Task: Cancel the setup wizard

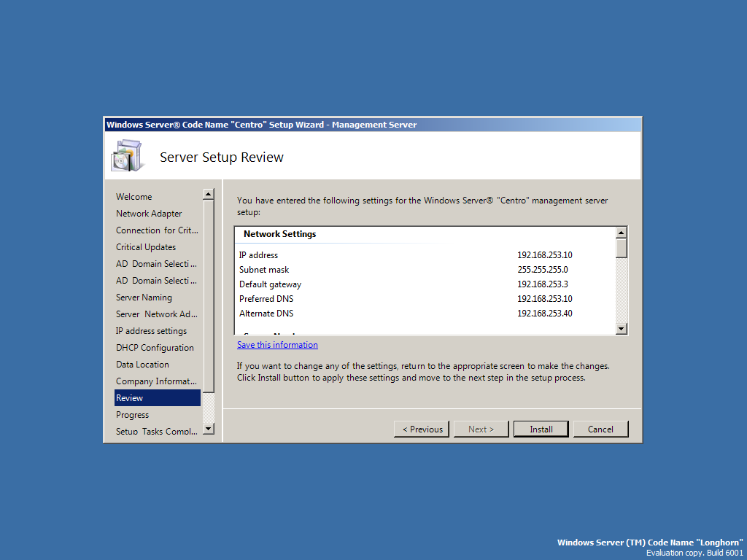Action: coord(600,429)
